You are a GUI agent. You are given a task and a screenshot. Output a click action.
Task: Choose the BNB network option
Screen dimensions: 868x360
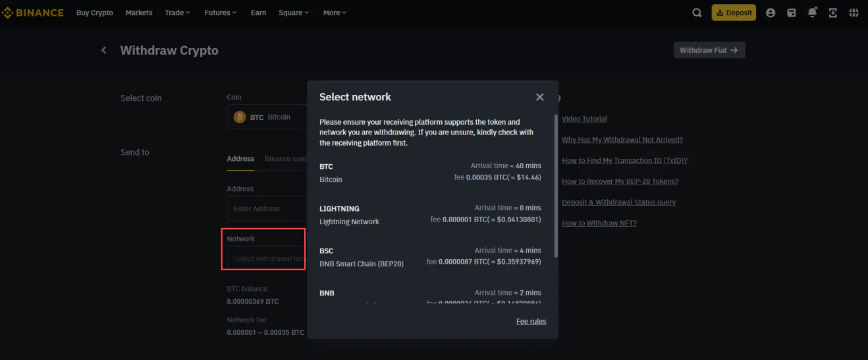pyautogui.click(x=430, y=294)
